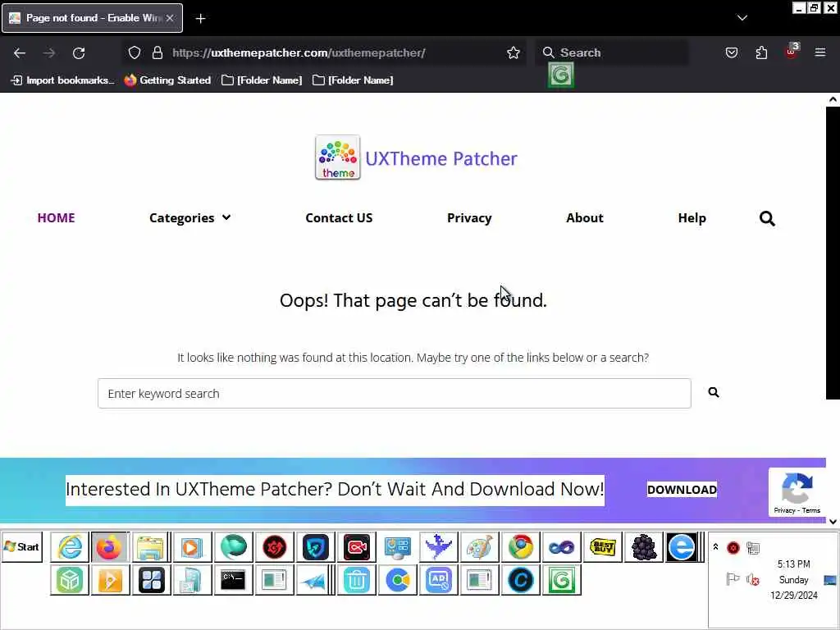
Task: Click the page scrollbar up arrow
Action: coord(833,99)
